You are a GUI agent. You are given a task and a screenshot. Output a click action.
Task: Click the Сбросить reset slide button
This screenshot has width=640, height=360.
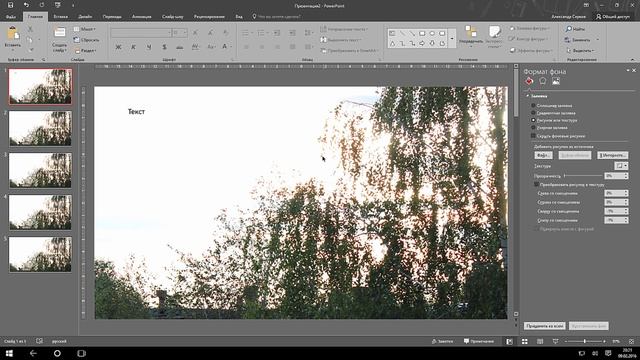87,40
